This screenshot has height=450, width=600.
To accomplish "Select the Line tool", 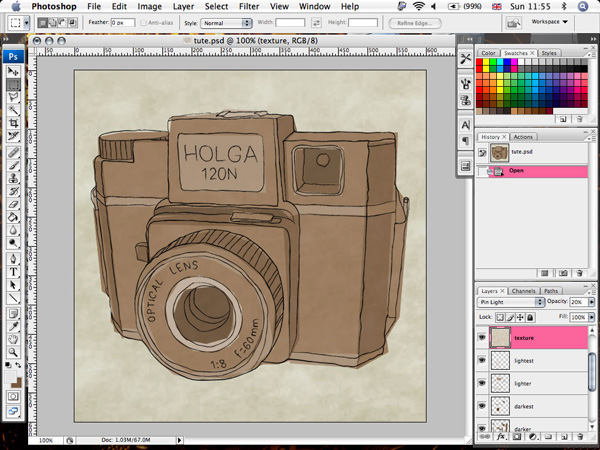I will 13,298.
